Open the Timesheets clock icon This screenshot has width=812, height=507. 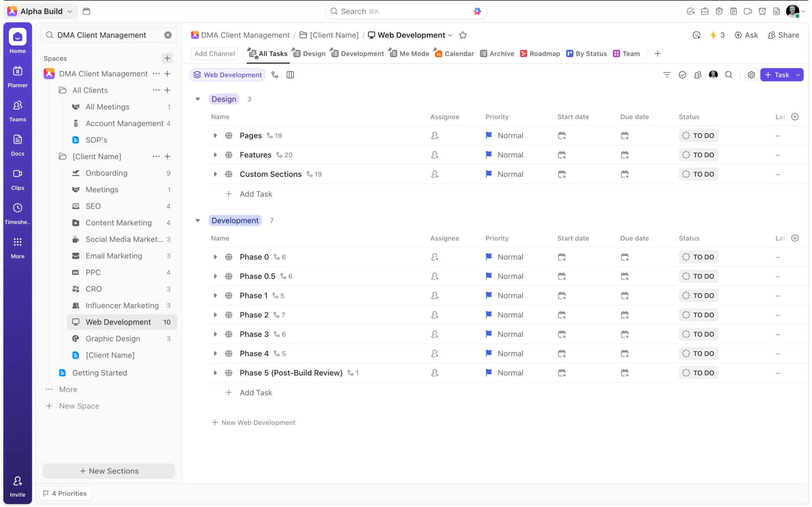pyautogui.click(x=17, y=208)
